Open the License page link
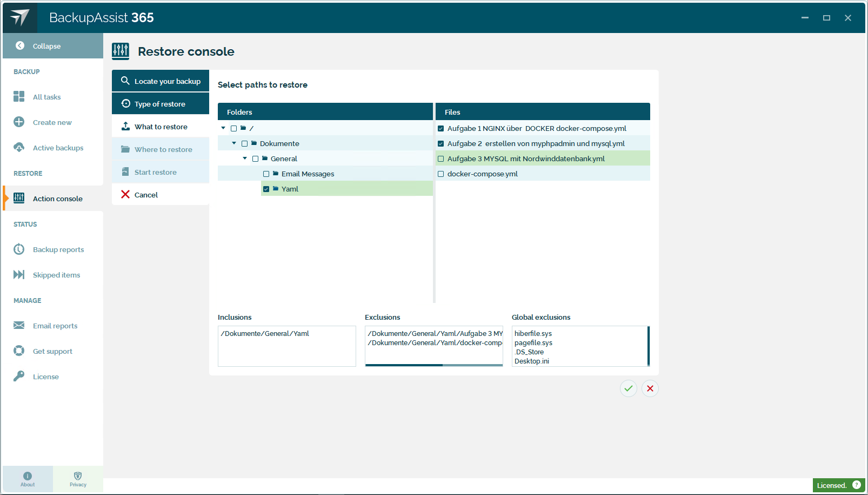 52,377
